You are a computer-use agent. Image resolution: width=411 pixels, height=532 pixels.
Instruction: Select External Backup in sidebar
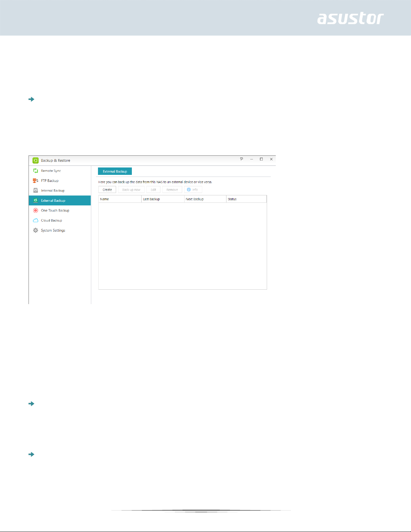coord(60,200)
